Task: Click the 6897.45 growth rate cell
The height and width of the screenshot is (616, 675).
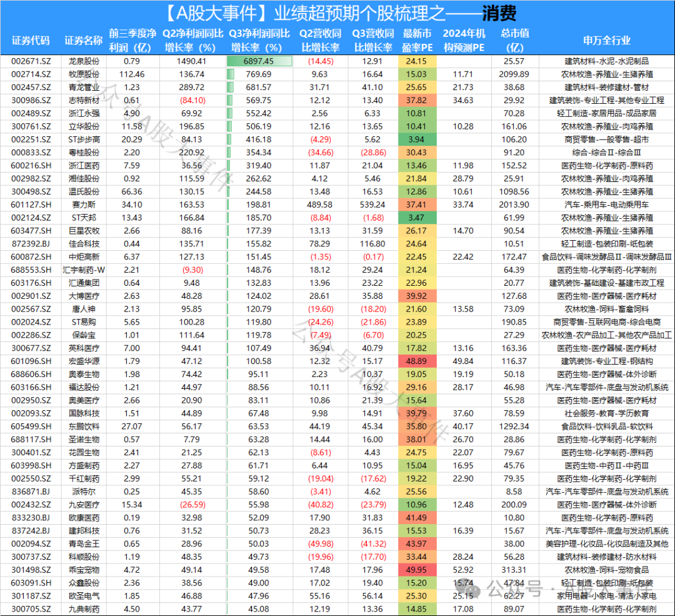Action: tap(259, 61)
